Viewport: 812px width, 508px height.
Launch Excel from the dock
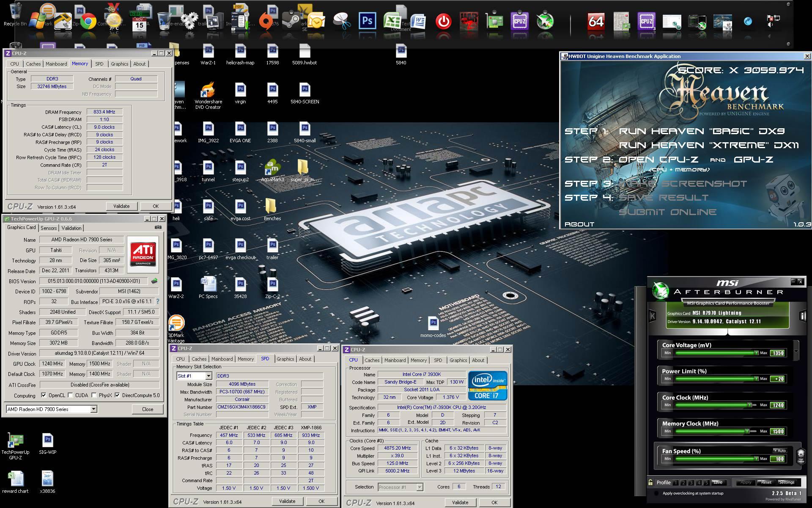(x=392, y=21)
